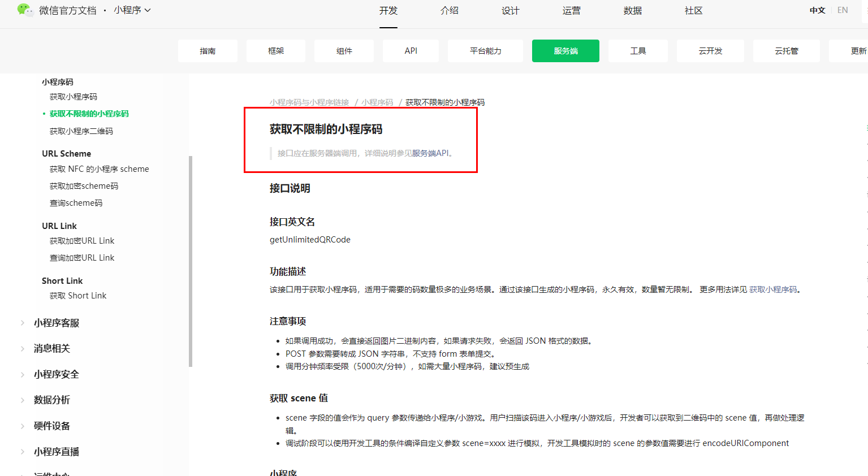Open the 指南 sub-navigation tab

point(208,51)
